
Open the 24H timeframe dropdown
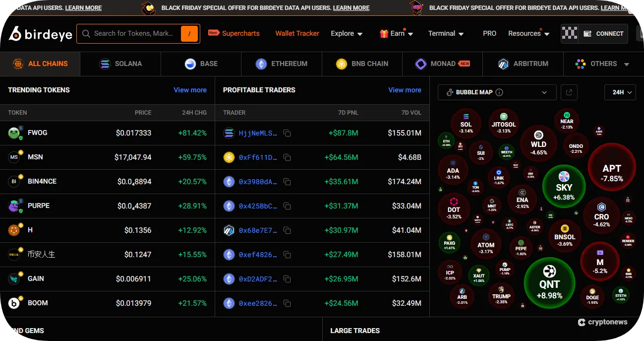coord(620,92)
